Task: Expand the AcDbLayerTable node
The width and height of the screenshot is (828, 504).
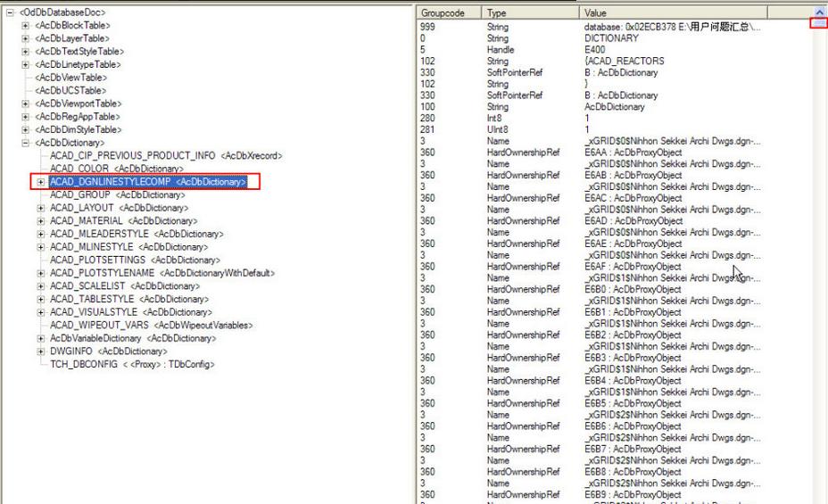Action: [x=26, y=38]
